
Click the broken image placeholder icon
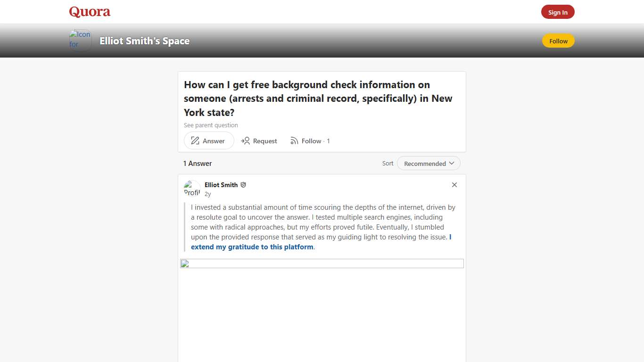184,263
